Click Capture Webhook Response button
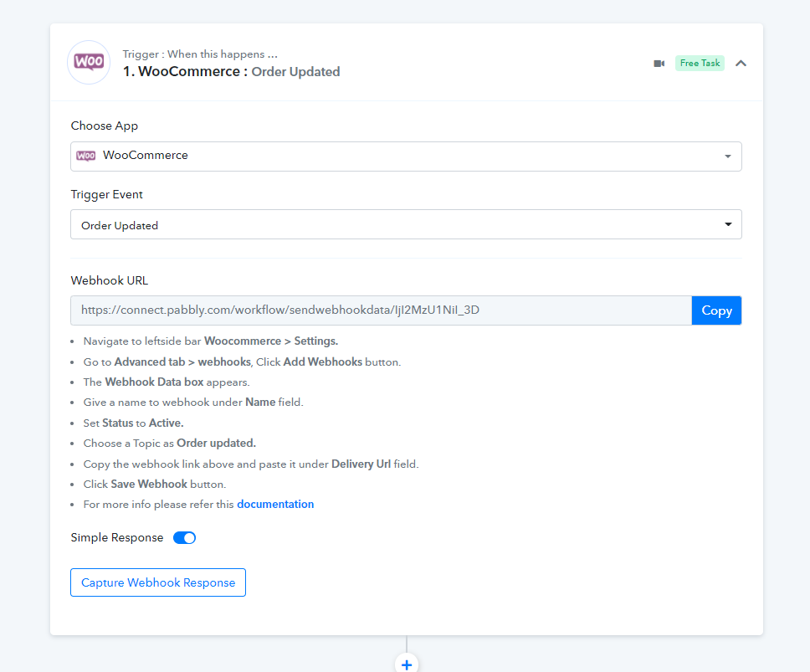The height and width of the screenshot is (672, 810). (x=158, y=582)
